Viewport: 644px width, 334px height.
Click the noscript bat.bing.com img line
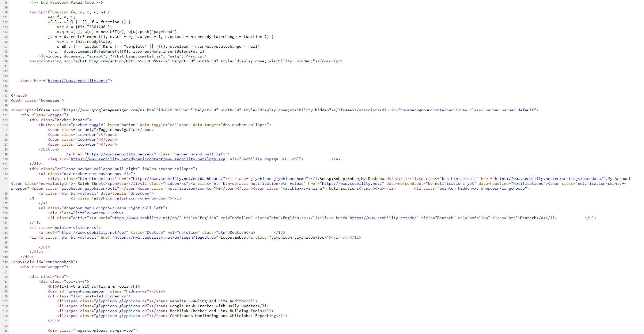[x=186, y=61]
